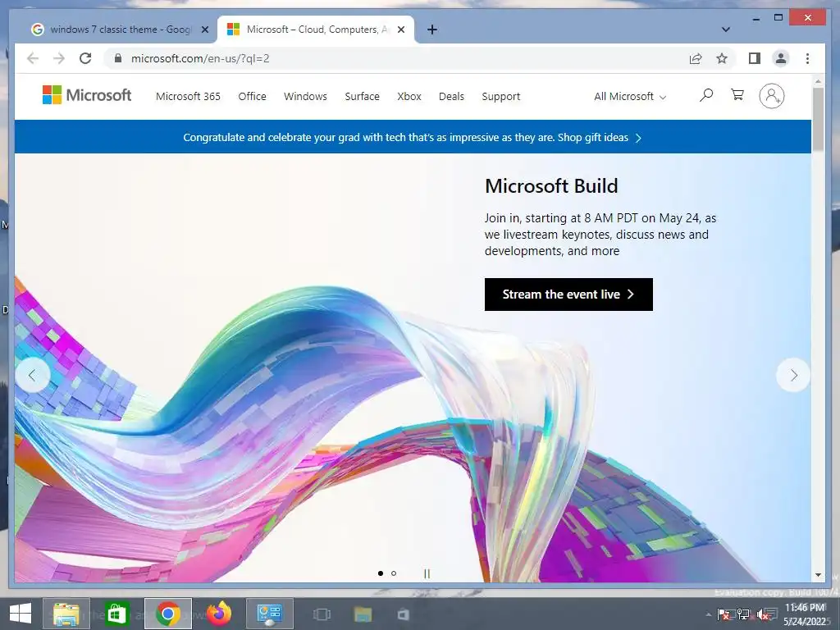Open the Windows nav link
The height and width of the screenshot is (630, 840).
pyautogui.click(x=305, y=97)
